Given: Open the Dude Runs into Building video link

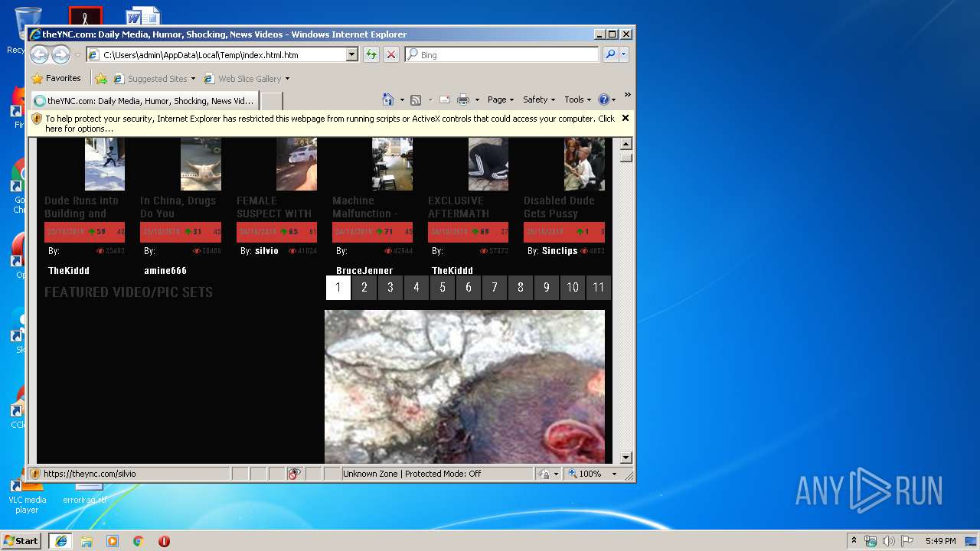Looking at the screenshot, I should (82, 207).
